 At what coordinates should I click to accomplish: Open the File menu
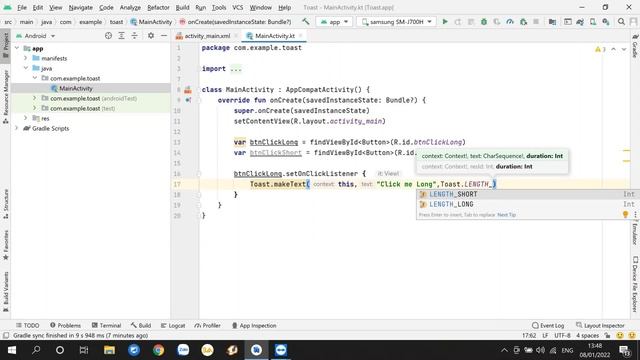click(x=22, y=7)
